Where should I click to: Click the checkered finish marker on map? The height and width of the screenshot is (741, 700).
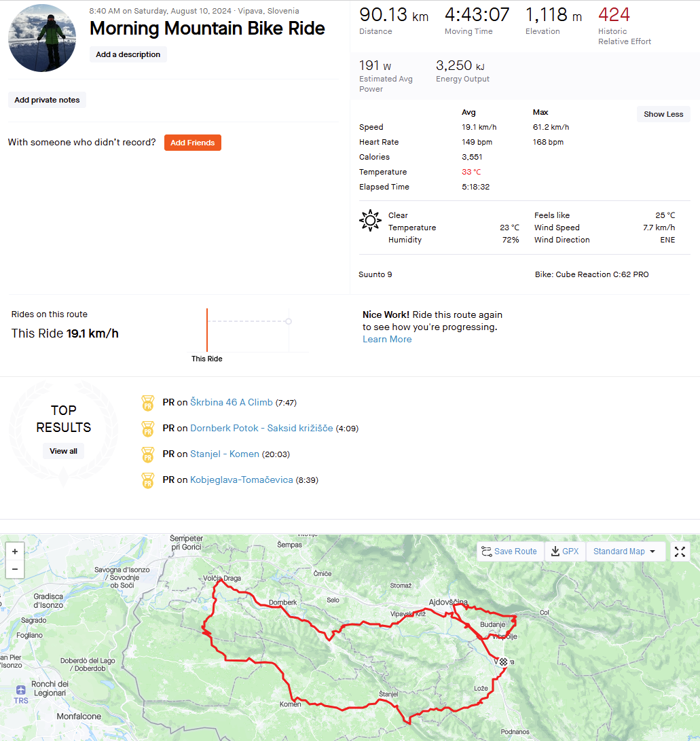[504, 662]
